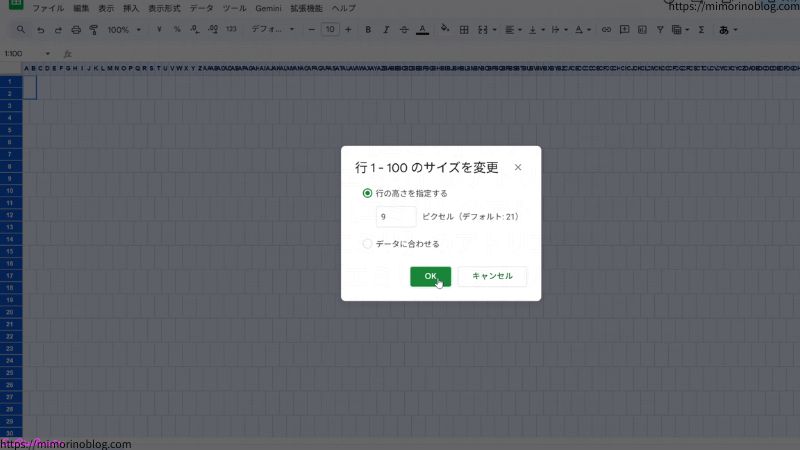Open the fill color bucket
Image resolution: width=800 pixels, height=450 pixels.
pyautogui.click(x=445, y=29)
